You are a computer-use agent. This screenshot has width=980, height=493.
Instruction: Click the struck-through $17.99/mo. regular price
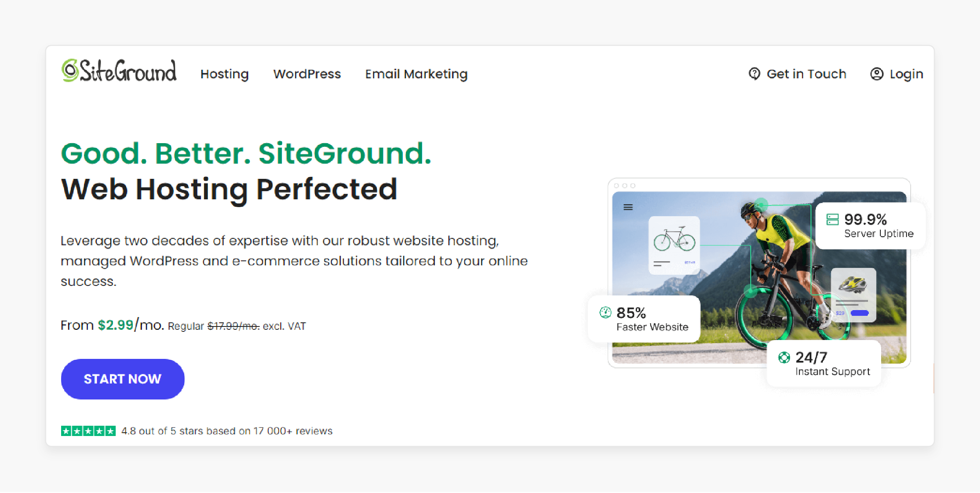(233, 326)
